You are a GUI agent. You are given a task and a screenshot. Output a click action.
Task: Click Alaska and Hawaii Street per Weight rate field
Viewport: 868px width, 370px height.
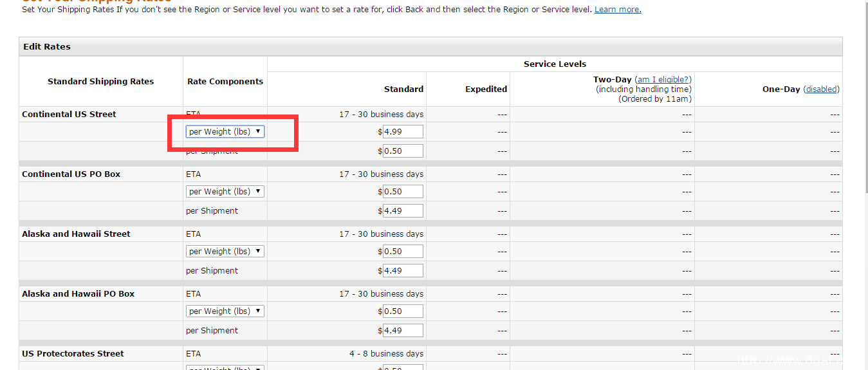tap(403, 251)
